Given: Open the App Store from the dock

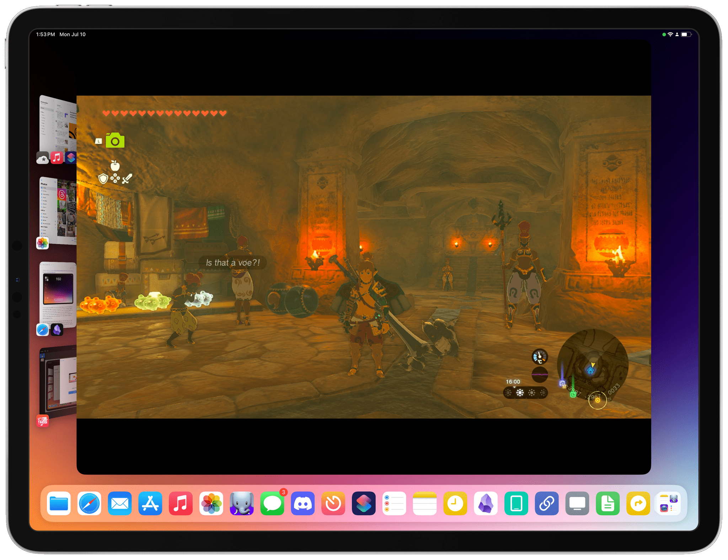Looking at the screenshot, I should tap(150, 504).
